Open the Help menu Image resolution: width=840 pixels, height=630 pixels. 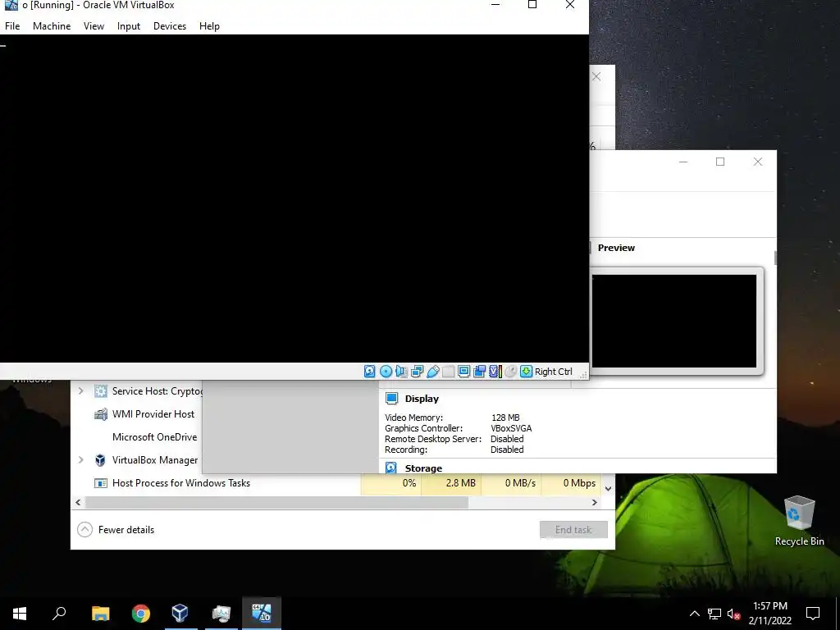click(x=209, y=25)
